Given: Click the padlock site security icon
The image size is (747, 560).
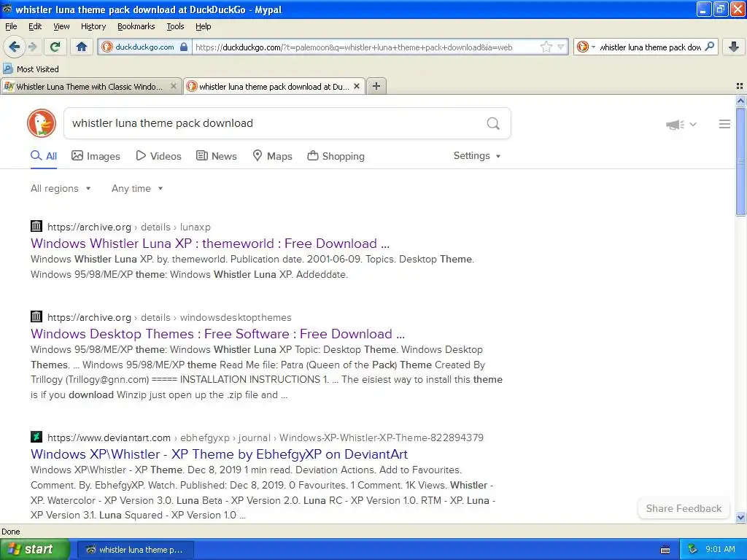Looking at the screenshot, I should coord(184,47).
